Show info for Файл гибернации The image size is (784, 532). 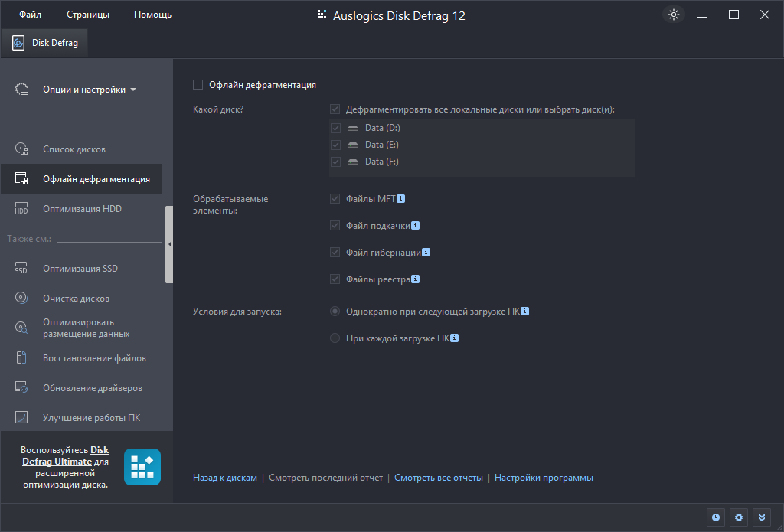click(426, 253)
